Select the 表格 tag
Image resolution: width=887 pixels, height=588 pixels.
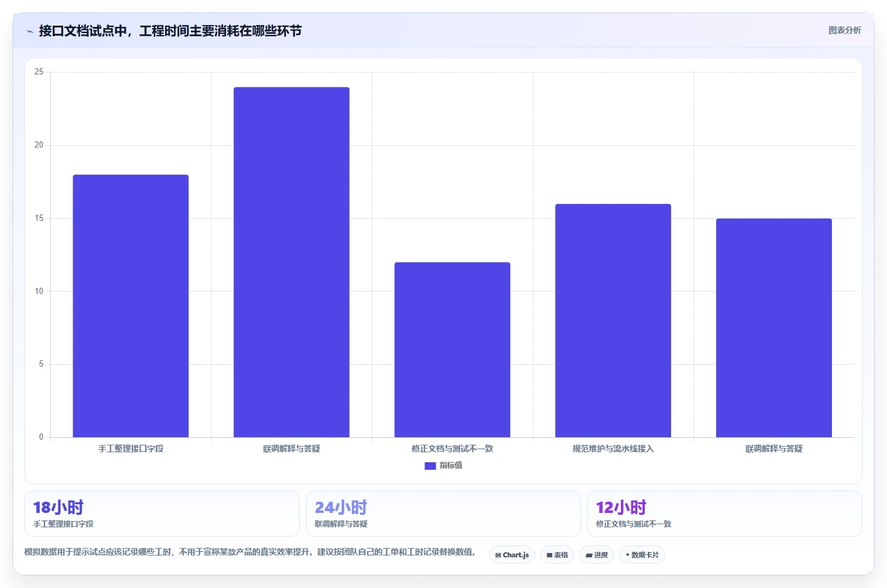[557, 555]
